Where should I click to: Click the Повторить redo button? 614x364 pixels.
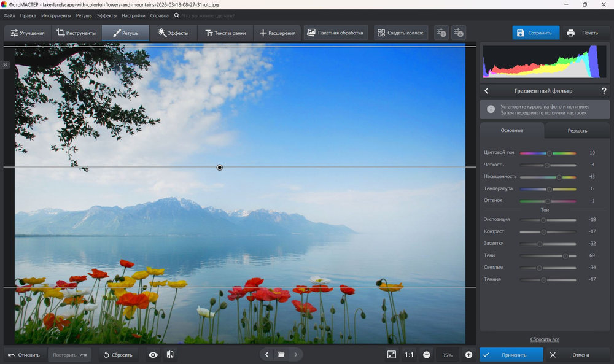pyautogui.click(x=70, y=355)
